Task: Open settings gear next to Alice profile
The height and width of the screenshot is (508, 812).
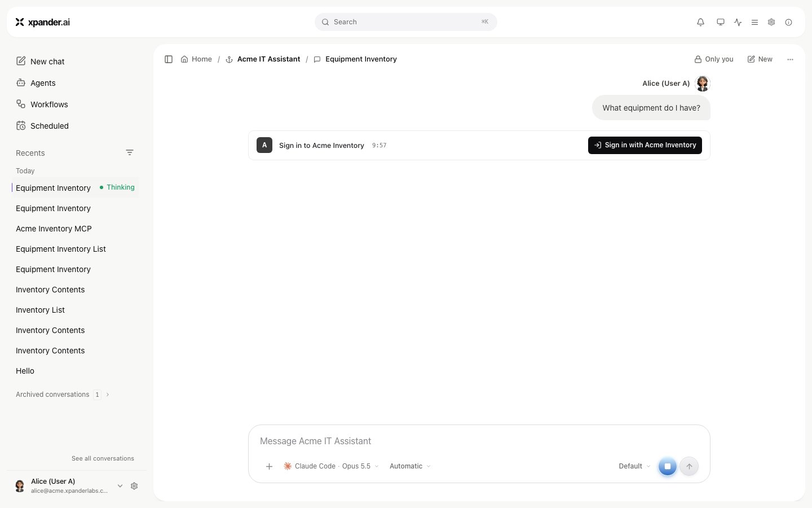Action: click(x=134, y=486)
